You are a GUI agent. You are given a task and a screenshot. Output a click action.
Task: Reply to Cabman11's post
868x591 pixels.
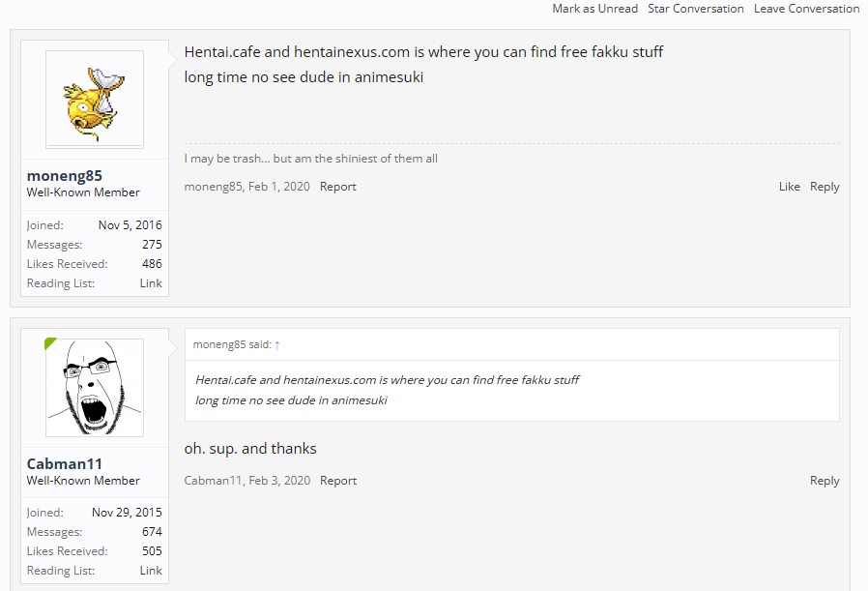click(825, 481)
